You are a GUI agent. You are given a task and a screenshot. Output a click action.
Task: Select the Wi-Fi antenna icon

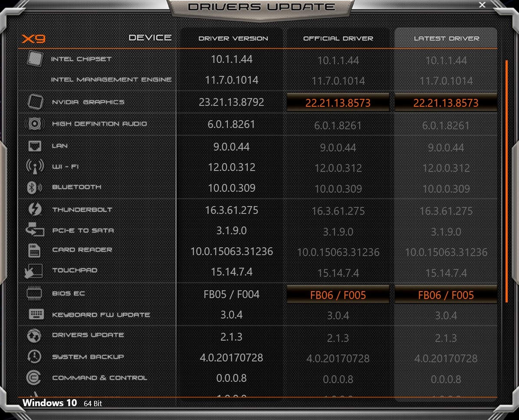pyautogui.click(x=35, y=167)
